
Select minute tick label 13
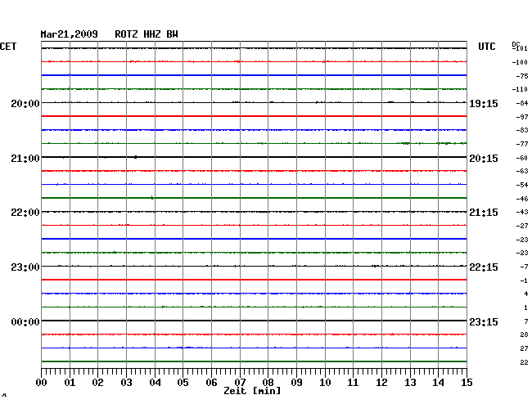(x=410, y=382)
